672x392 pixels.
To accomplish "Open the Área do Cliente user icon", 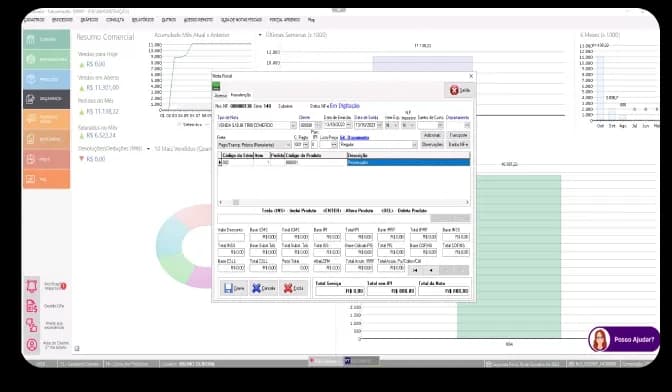I will [x=32, y=344].
